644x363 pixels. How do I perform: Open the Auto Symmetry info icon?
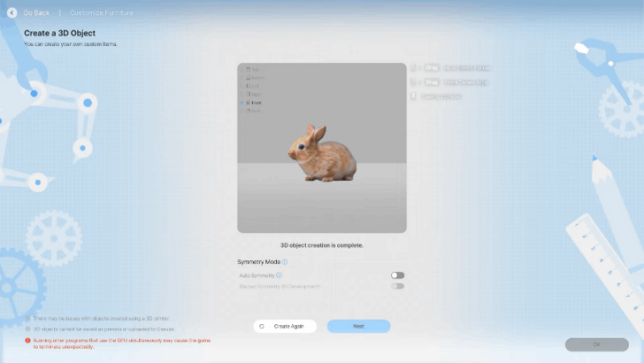point(279,275)
